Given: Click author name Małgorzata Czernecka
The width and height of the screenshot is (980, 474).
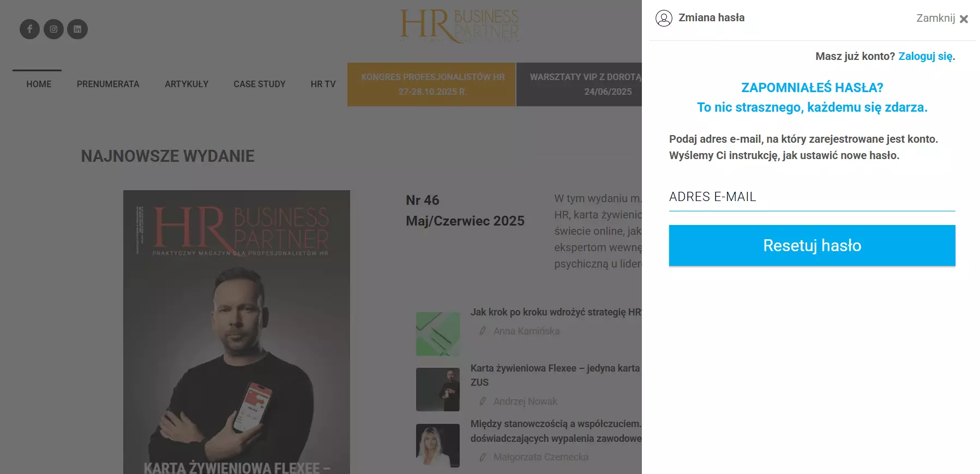Looking at the screenshot, I should click(541, 457).
